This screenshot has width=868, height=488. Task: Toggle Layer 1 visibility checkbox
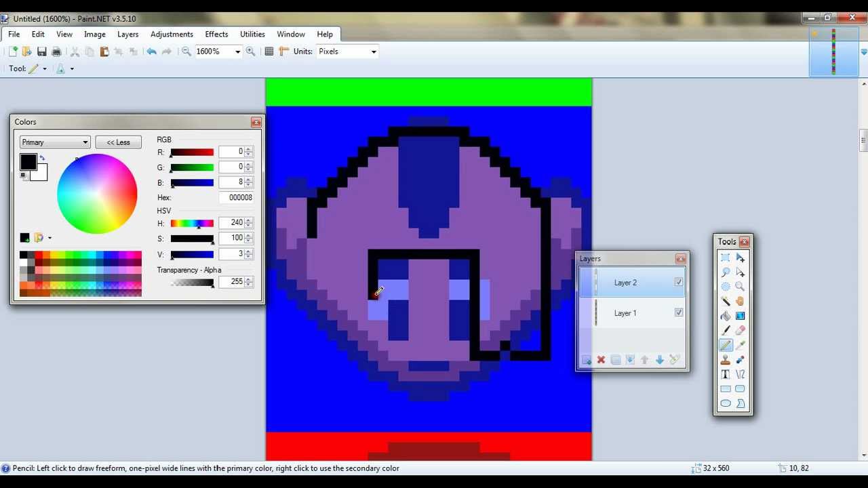[x=679, y=312]
